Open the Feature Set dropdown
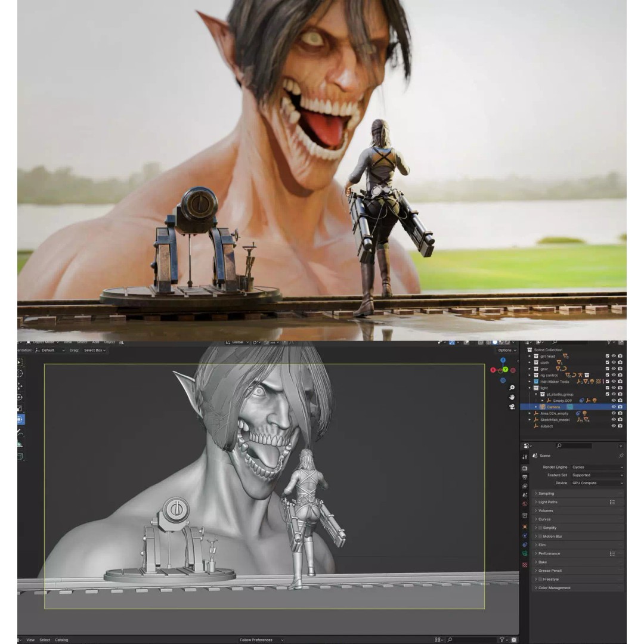644x644 pixels. [597, 475]
